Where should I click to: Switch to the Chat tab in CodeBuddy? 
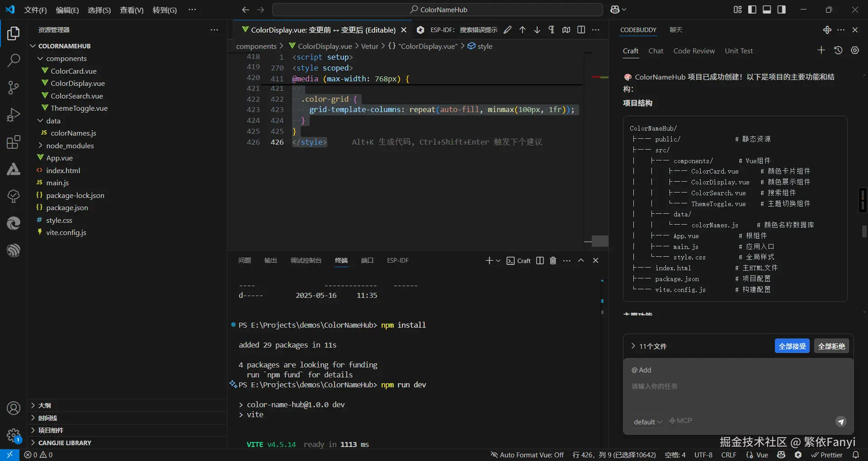656,51
